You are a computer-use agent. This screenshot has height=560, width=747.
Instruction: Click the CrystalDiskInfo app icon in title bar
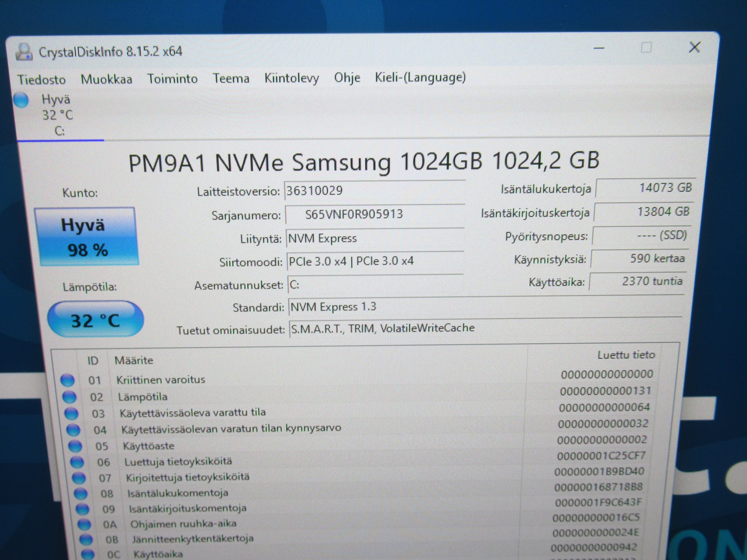24,52
